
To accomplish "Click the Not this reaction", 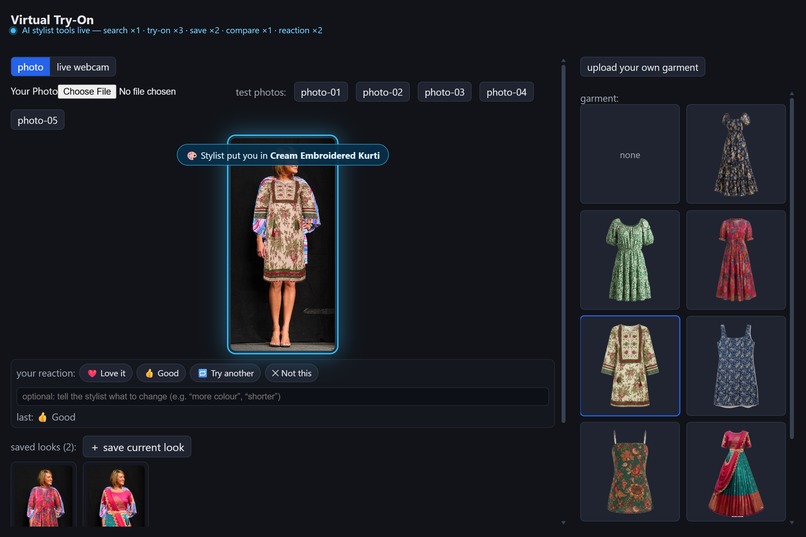I will (291, 373).
